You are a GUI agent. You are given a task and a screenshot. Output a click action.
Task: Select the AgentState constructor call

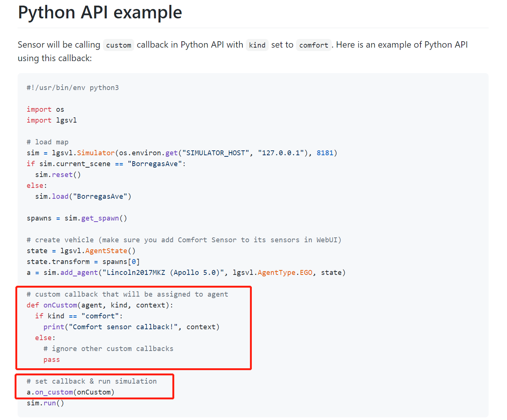tap(106, 250)
